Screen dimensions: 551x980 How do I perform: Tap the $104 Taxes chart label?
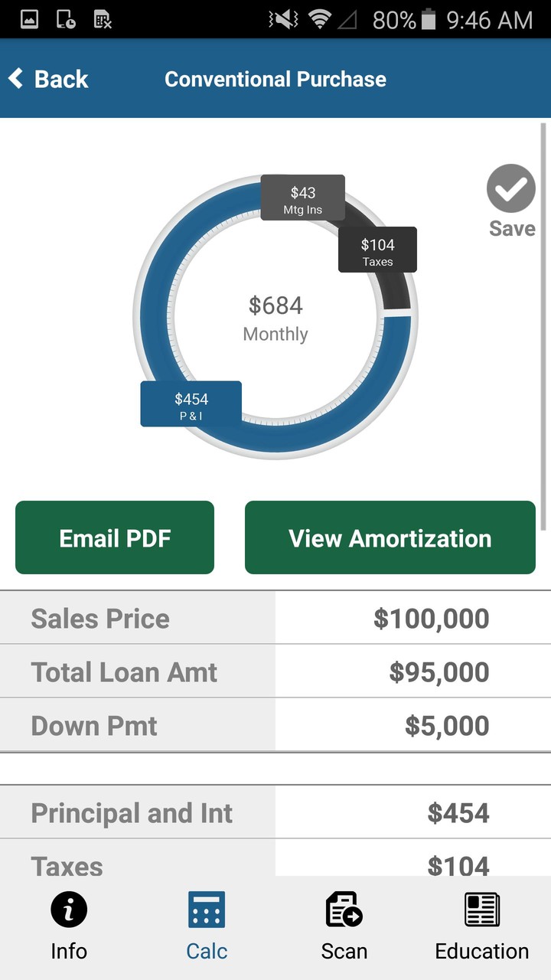[x=377, y=250]
